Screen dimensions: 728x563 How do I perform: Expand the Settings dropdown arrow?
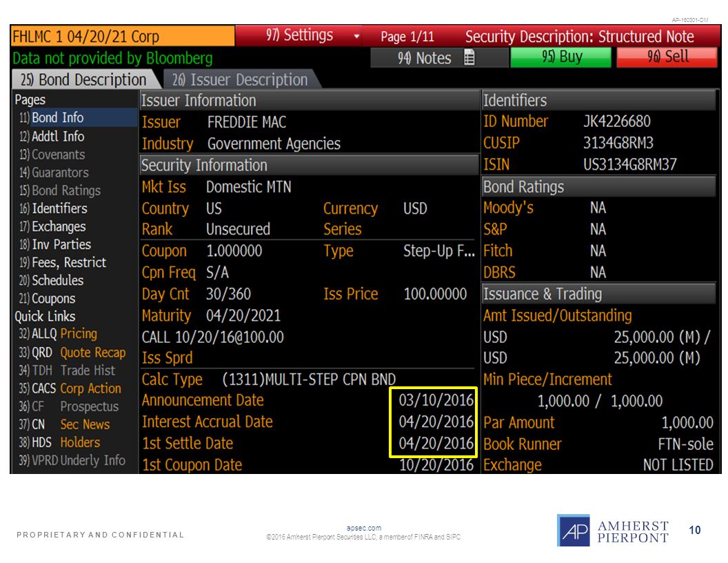coord(356,37)
